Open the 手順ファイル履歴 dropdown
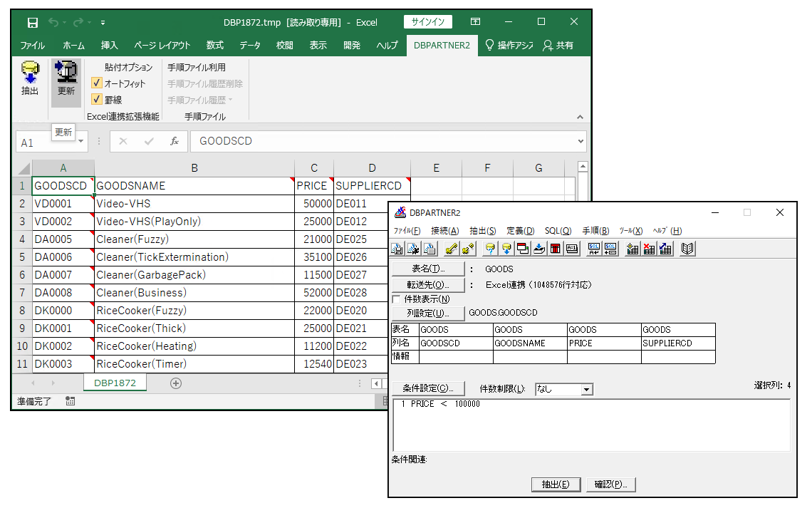The image size is (812, 513). point(200,100)
